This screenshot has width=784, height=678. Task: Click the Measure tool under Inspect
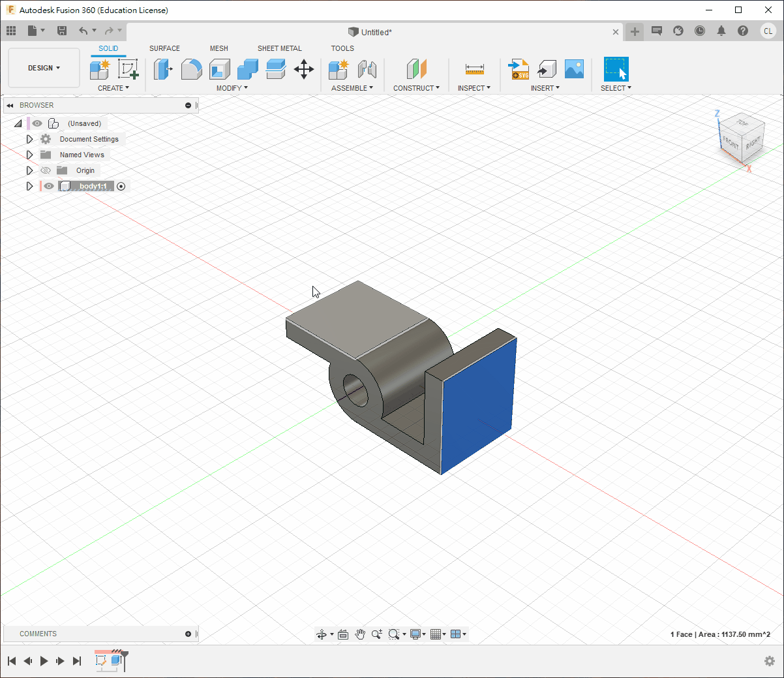[x=474, y=69]
